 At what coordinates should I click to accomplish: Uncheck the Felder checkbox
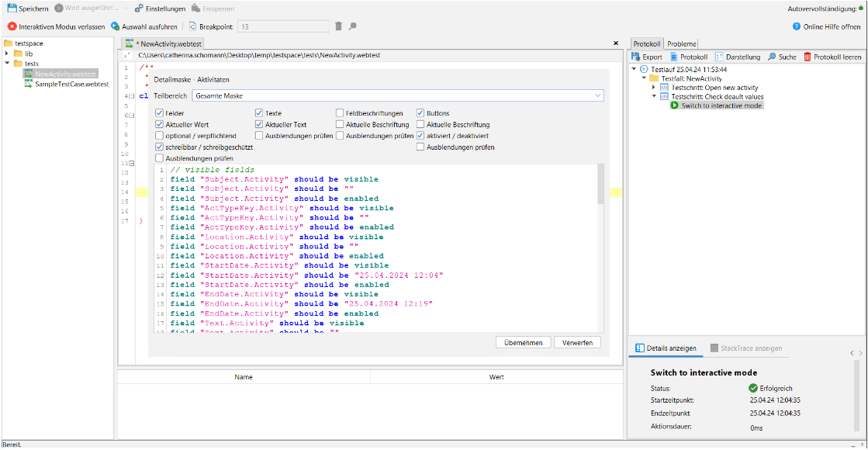click(x=160, y=113)
